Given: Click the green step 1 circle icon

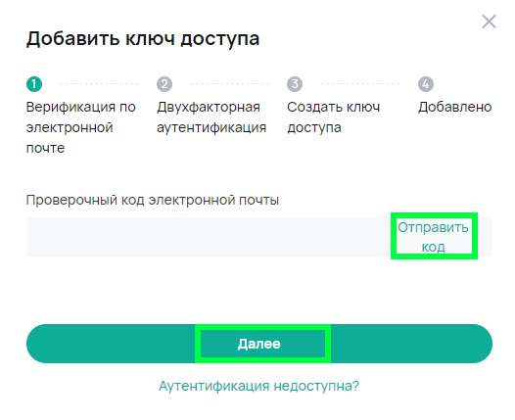Looking at the screenshot, I should coord(34,84).
